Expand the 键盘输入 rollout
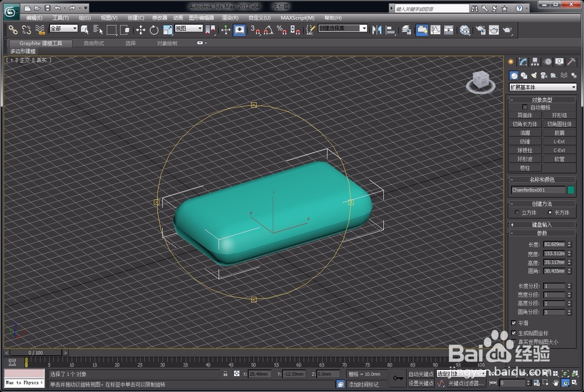 point(542,225)
